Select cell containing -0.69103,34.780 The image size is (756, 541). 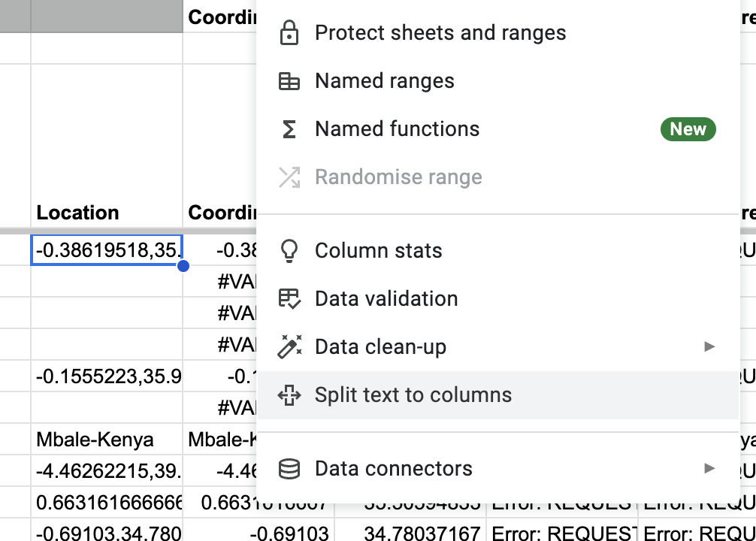click(x=107, y=530)
